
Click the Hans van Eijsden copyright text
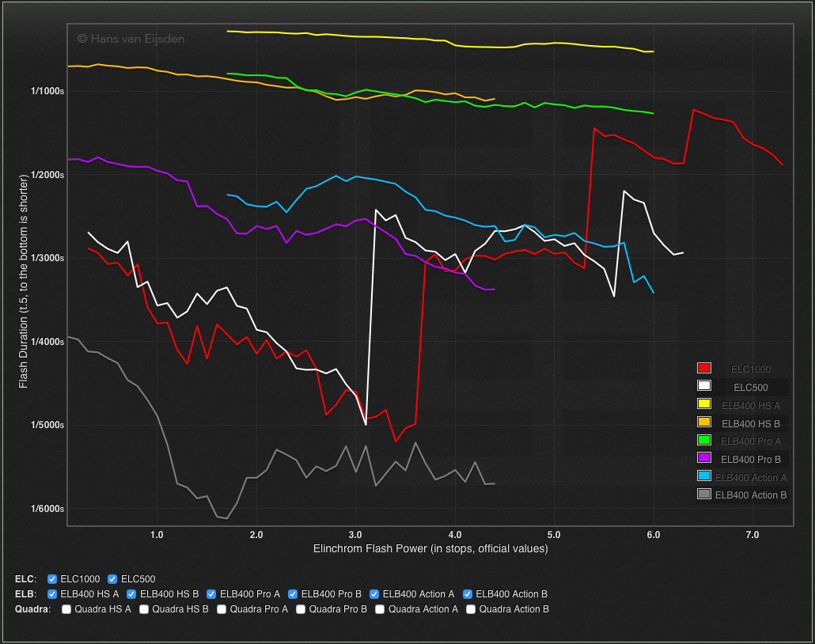(131, 37)
